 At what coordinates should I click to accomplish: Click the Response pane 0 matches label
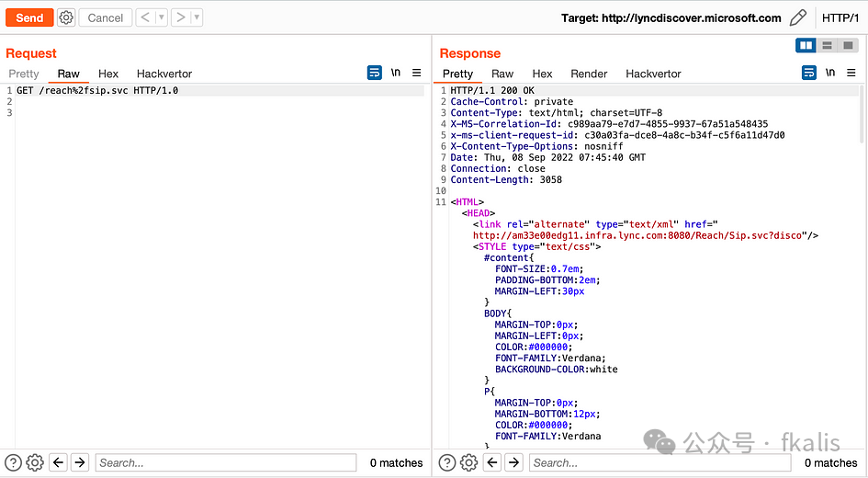pos(831,462)
